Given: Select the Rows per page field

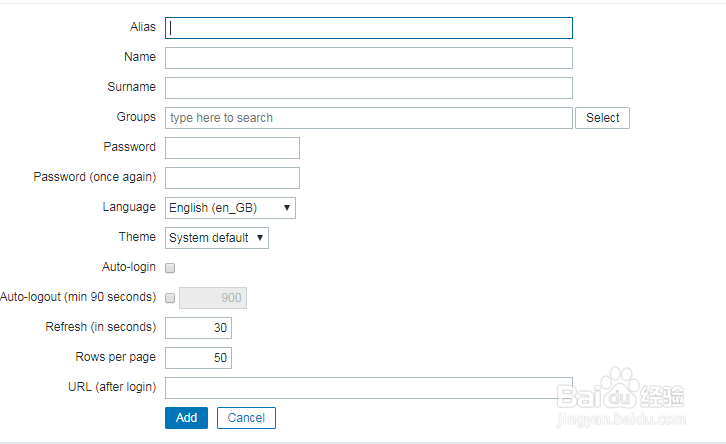Looking at the screenshot, I should click(x=198, y=358).
